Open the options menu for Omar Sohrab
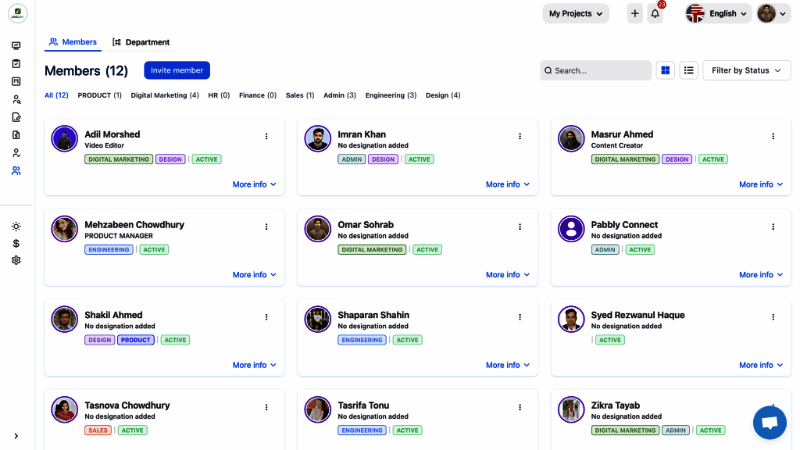Image resolution: width=800 pixels, height=450 pixels. [520, 227]
